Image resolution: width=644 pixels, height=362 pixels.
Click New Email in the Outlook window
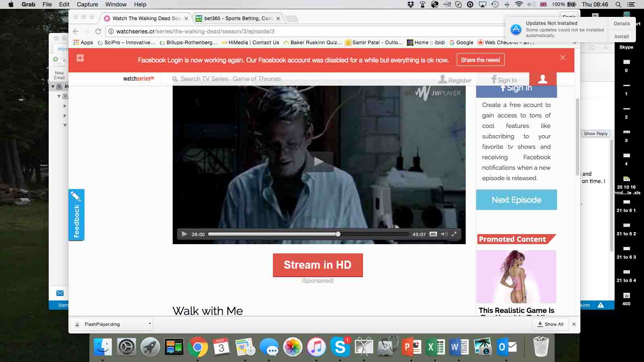click(60, 68)
